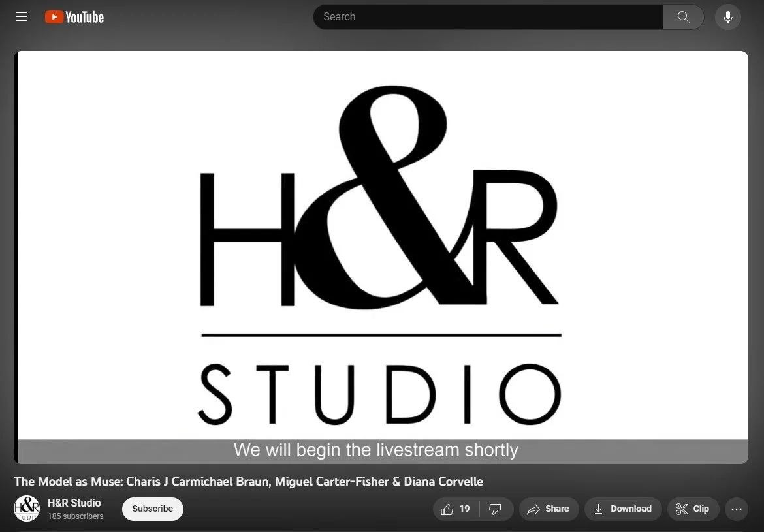Click the magnifier search button
This screenshot has width=764, height=532.
coord(683,16)
